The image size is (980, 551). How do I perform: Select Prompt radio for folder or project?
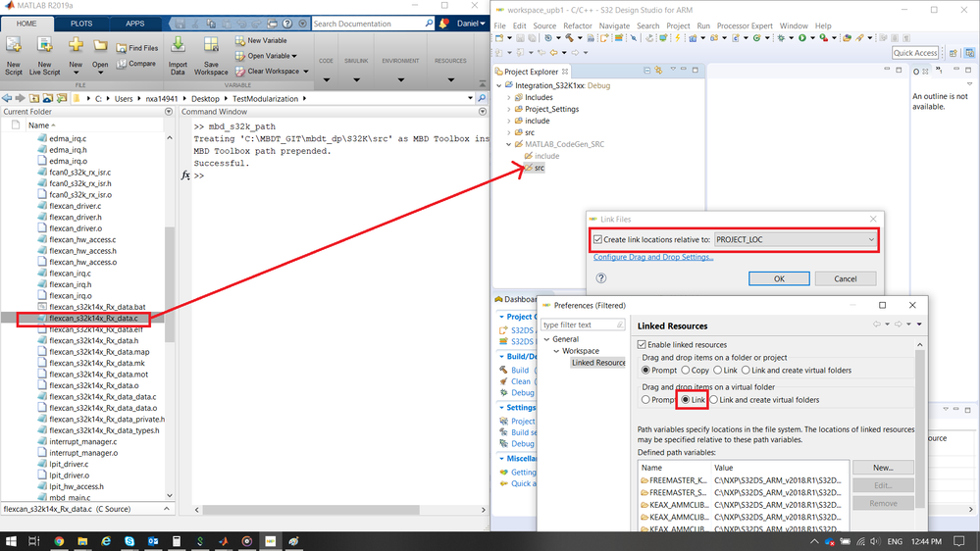pyautogui.click(x=645, y=370)
